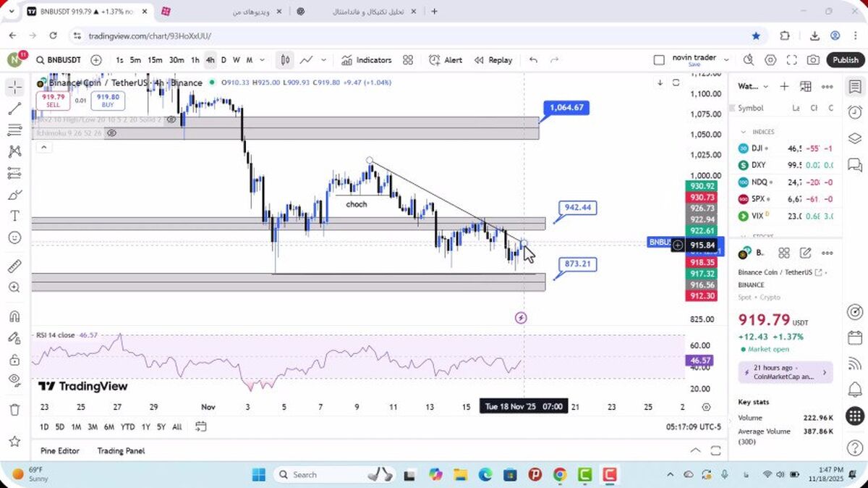This screenshot has width=868, height=488.
Task: Open the go to date calendar icon
Action: (x=201, y=426)
